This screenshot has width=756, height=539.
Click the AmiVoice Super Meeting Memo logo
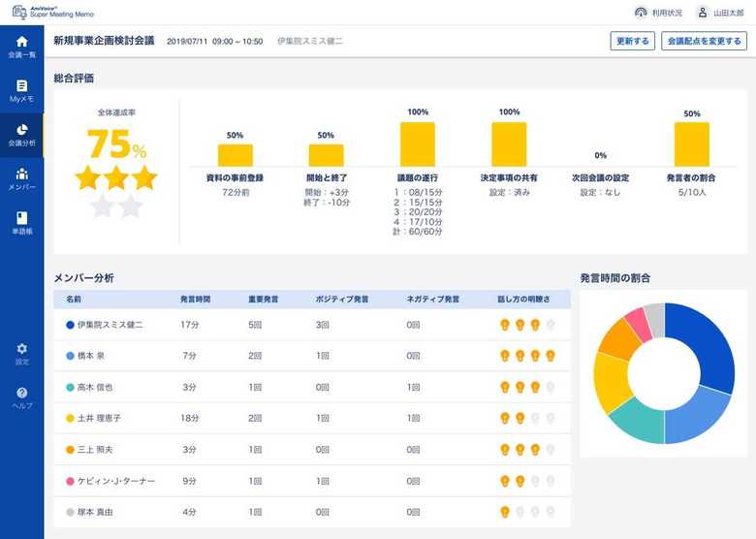pos(53,12)
